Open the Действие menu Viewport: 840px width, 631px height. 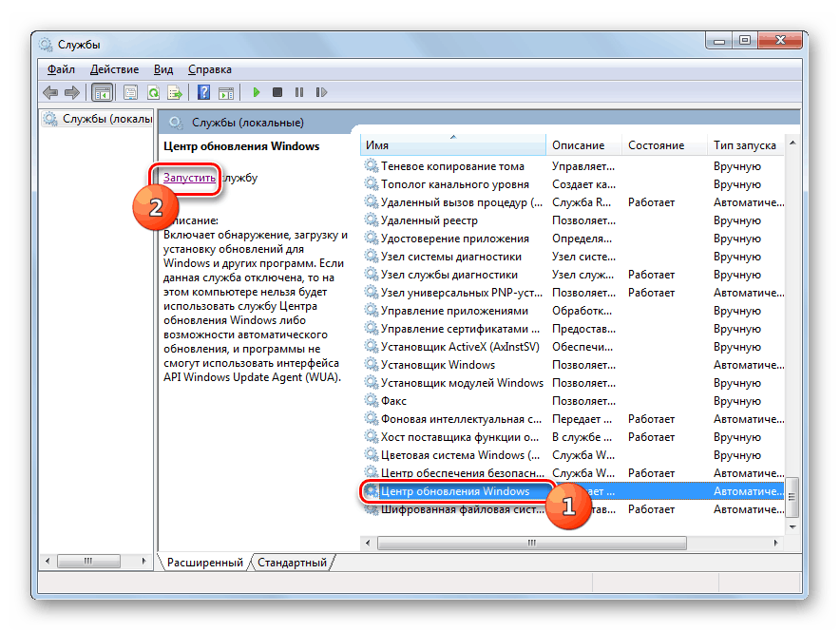(114, 69)
